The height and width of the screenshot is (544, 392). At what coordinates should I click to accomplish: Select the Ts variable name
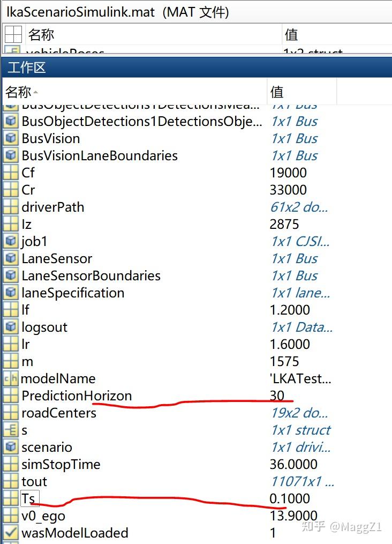coord(28,498)
